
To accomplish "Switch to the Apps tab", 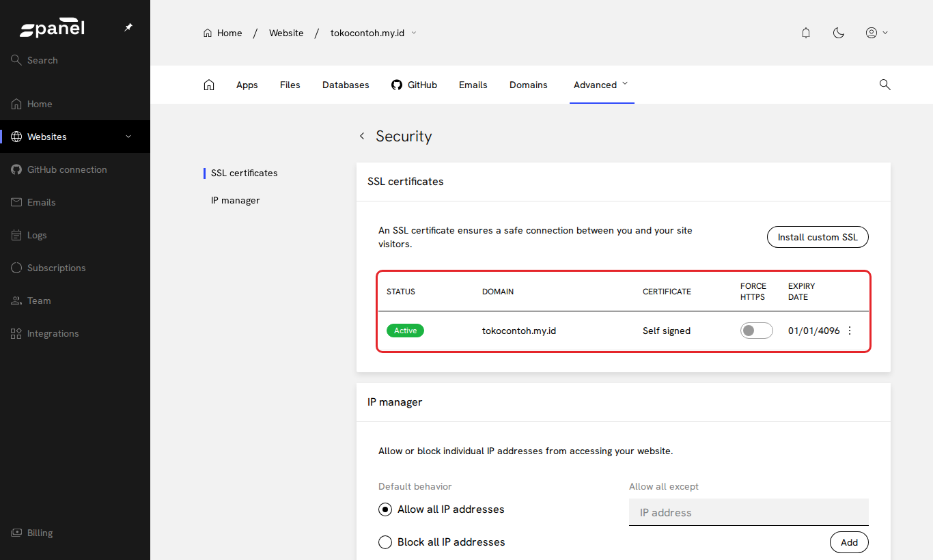I will click(x=247, y=85).
